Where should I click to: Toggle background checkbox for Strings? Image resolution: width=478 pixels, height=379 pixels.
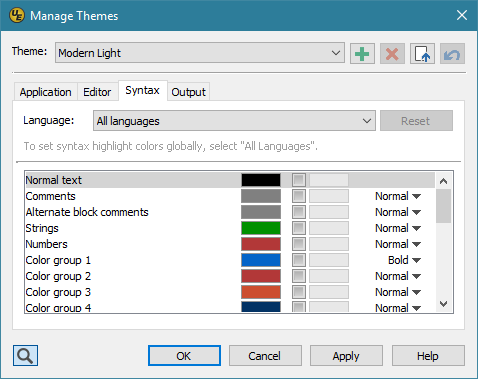pos(299,228)
